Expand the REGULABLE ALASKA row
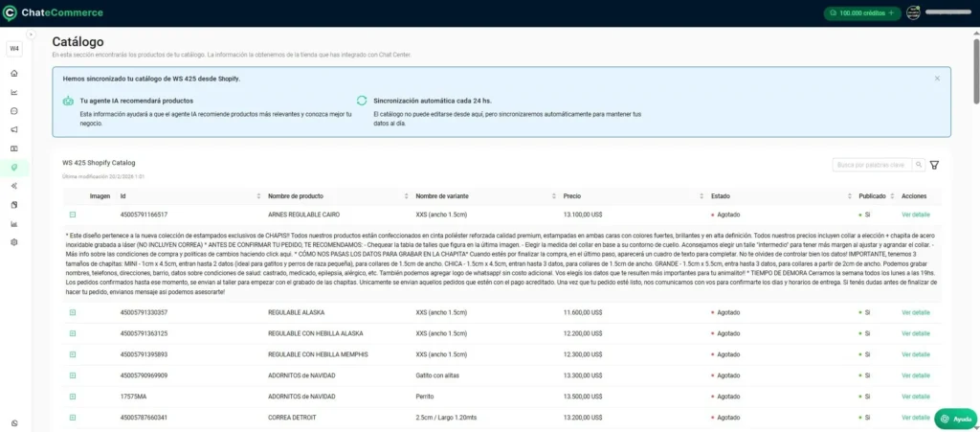This screenshot has height=432, width=980. [73, 312]
